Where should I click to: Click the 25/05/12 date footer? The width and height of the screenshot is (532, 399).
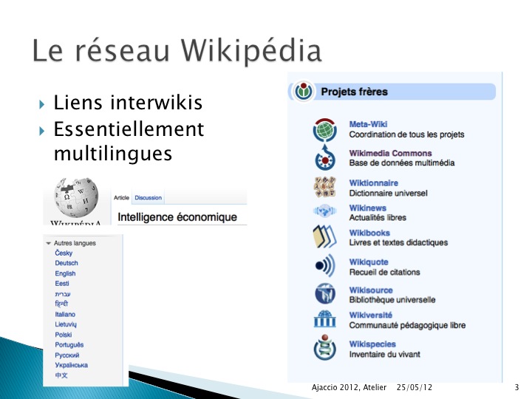click(415, 387)
